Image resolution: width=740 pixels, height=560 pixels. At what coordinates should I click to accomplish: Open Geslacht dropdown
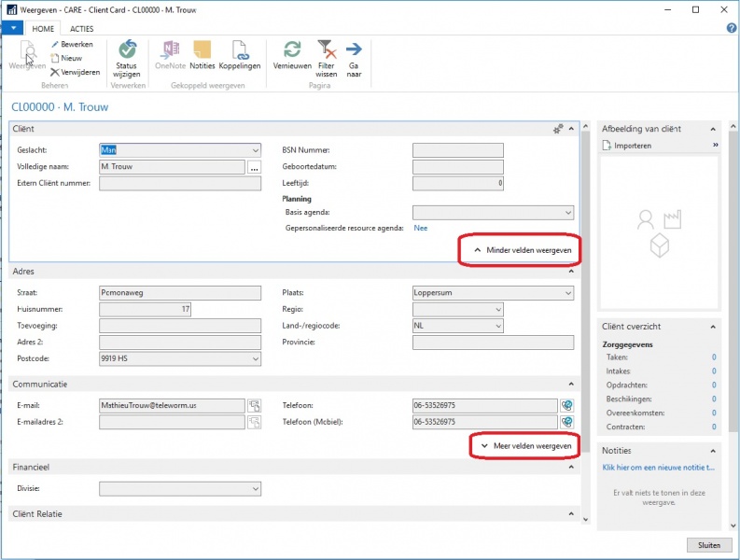tap(256, 150)
